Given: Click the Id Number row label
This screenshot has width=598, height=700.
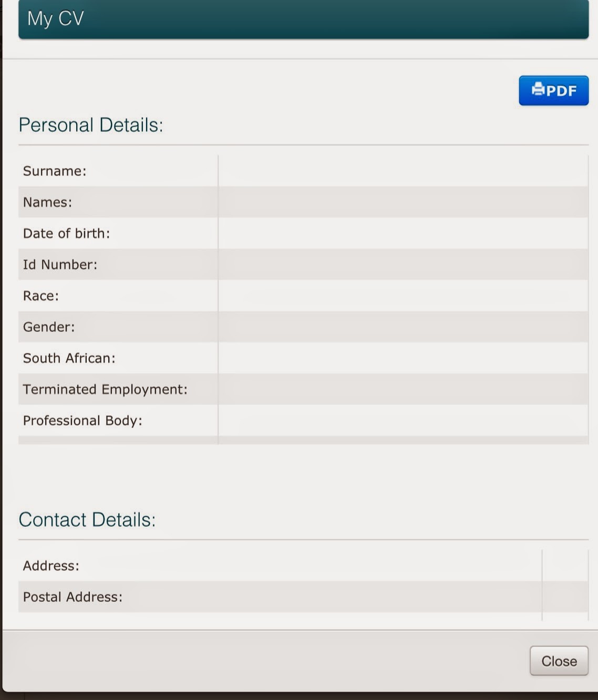Looking at the screenshot, I should [60, 264].
